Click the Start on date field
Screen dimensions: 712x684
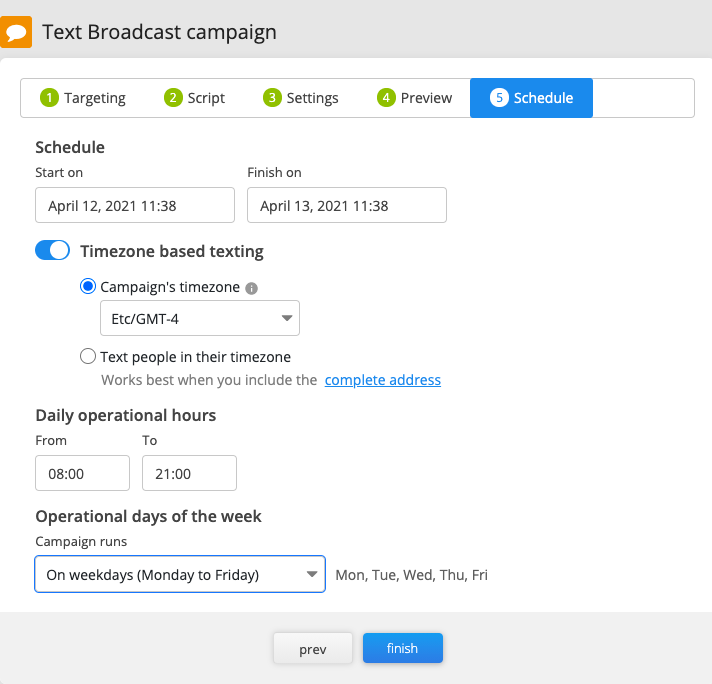coord(135,205)
